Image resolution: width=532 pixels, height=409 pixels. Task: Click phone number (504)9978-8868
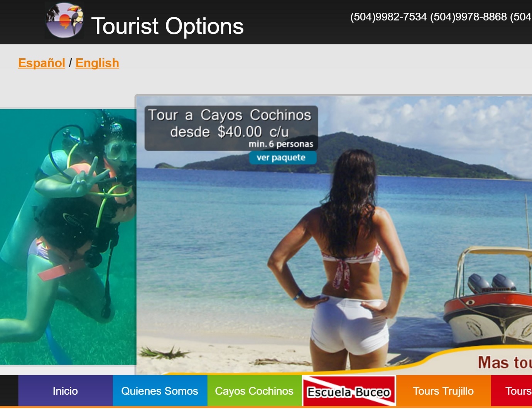pyautogui.click(x=468, y=17)
